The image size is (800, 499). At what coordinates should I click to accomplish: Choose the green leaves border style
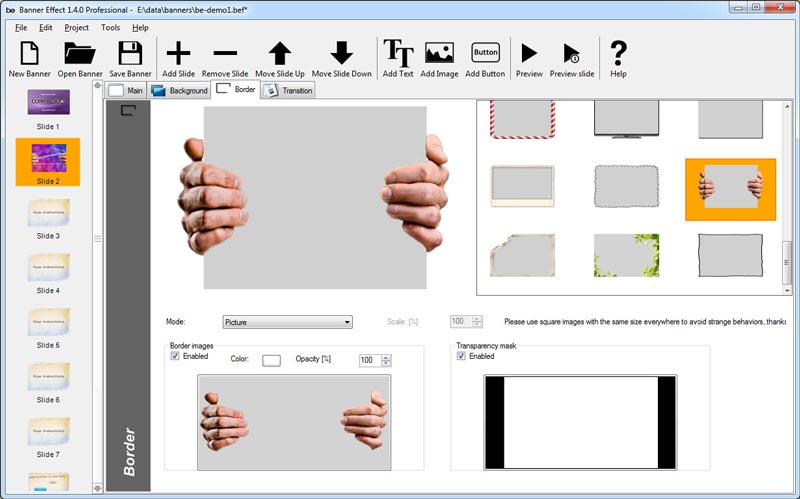tap(625, 255)
